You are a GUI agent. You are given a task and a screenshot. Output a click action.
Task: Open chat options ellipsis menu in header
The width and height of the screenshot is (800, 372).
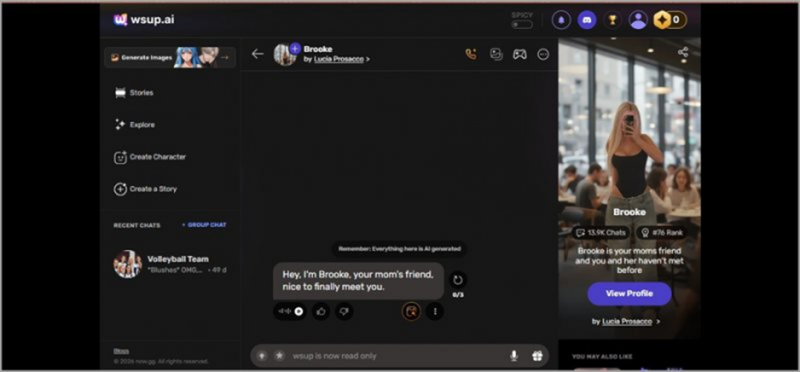543,54
